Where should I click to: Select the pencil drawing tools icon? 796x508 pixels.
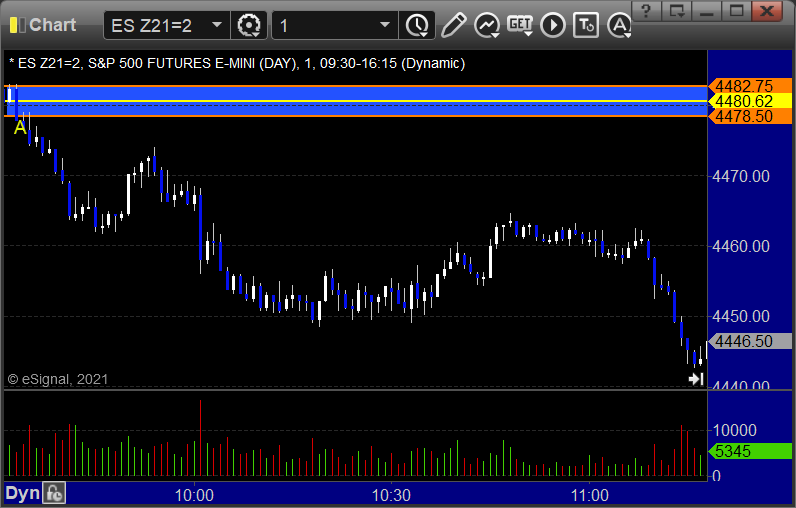[453, 25]
